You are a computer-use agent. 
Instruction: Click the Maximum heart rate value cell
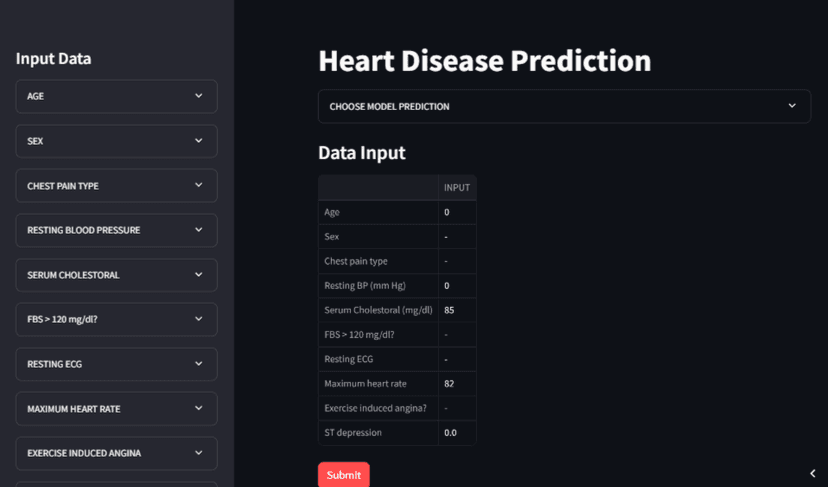[x=457, y=384]
